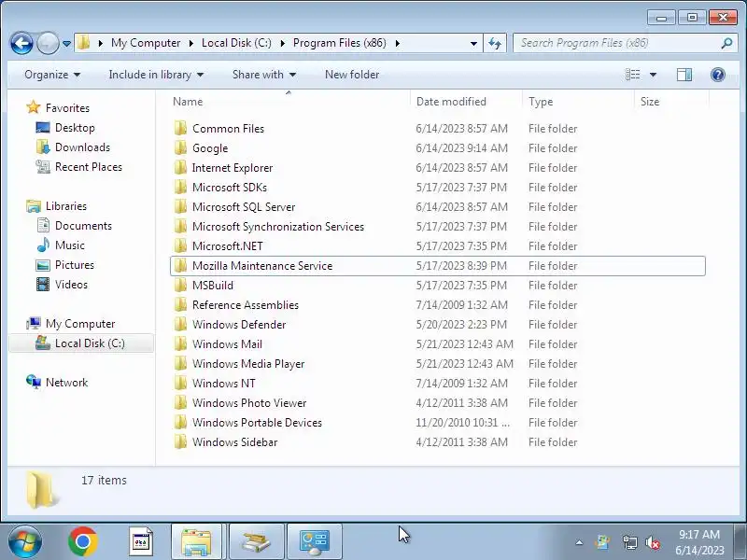This screenshot has height=560, width=747.
Task: Open the Videos library
Action: point(71,285)
